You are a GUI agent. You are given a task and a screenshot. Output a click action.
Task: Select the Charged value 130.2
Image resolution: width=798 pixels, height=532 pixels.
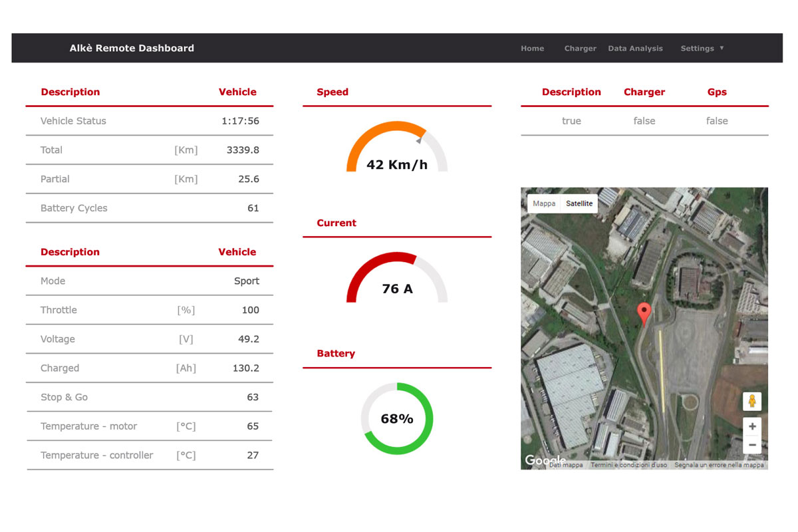click(x=245, y=368)
